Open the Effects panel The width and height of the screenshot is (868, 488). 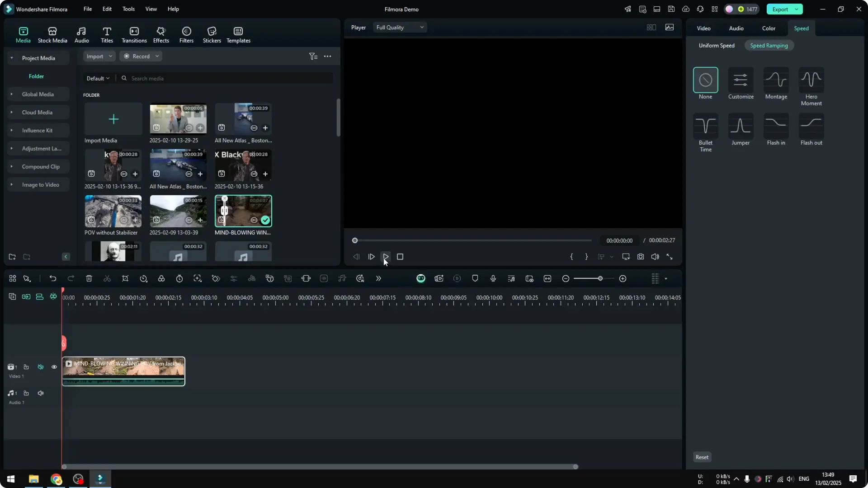pos(161,34)
